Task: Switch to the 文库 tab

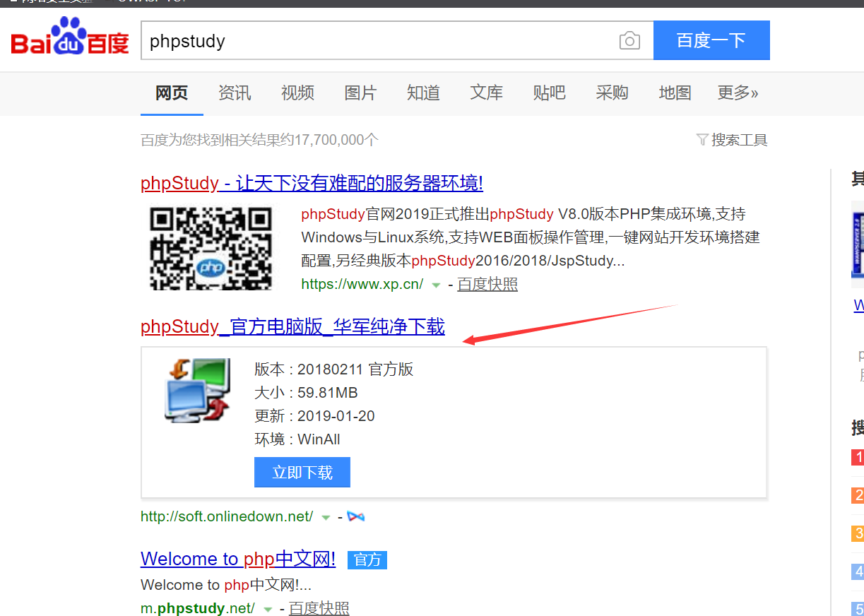Action: (486, 93)
